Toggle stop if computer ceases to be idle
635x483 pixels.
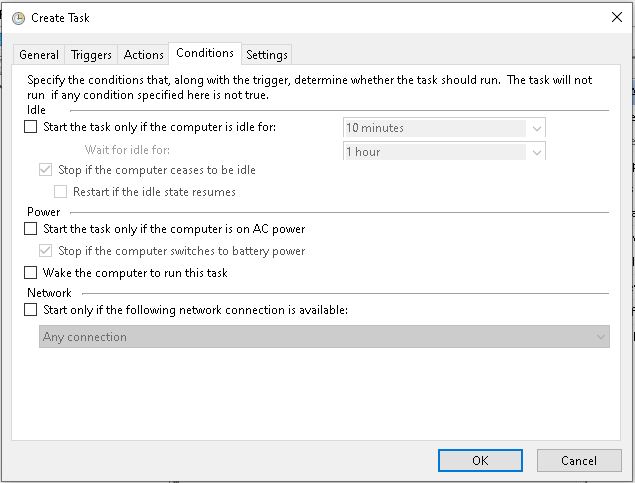[x=45, y=170]
